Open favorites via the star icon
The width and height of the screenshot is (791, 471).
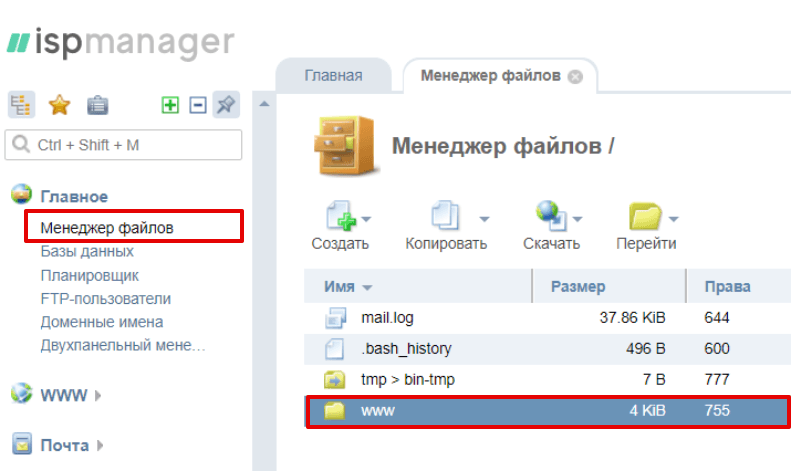click(60, 105)
